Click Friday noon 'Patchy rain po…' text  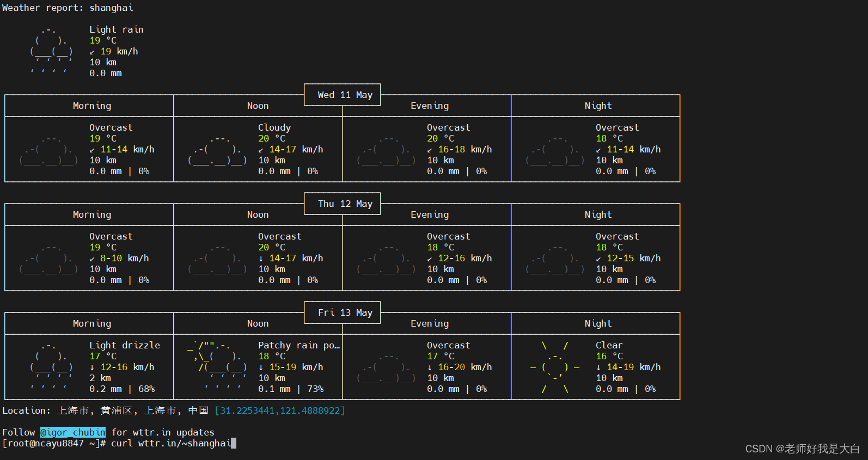299,345
